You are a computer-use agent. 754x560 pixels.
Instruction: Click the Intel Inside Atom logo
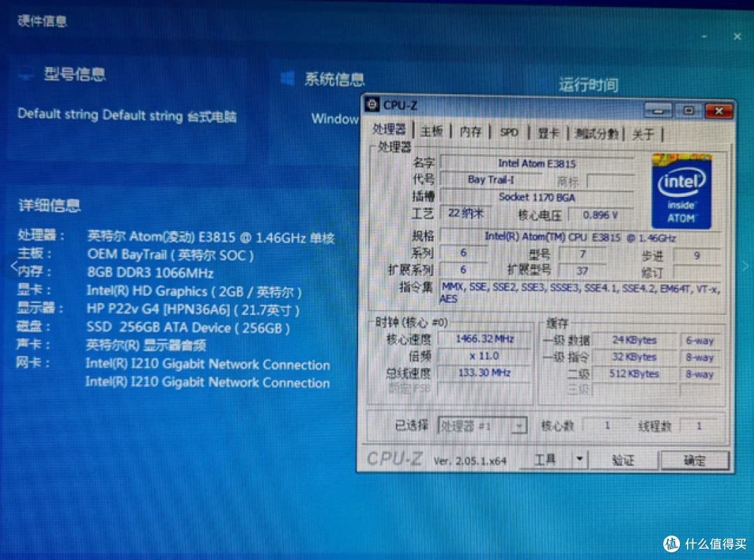click(682, 191)
